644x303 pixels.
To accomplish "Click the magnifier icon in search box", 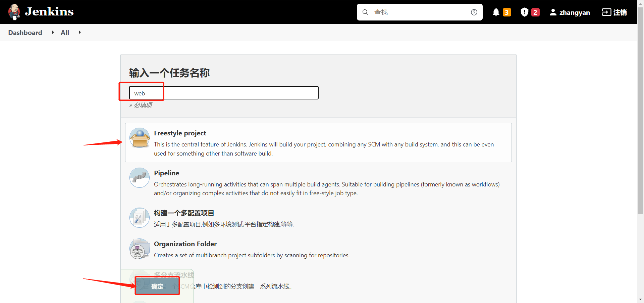I will 365,12.
